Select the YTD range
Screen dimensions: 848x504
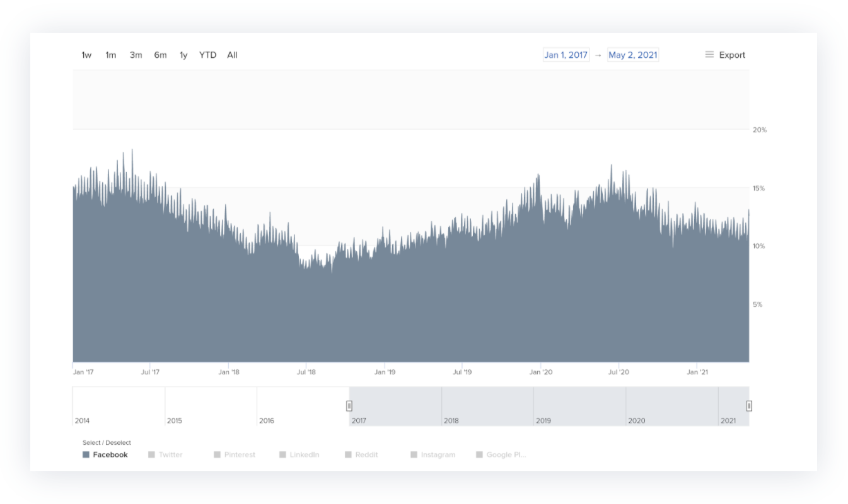pos(207,55)
